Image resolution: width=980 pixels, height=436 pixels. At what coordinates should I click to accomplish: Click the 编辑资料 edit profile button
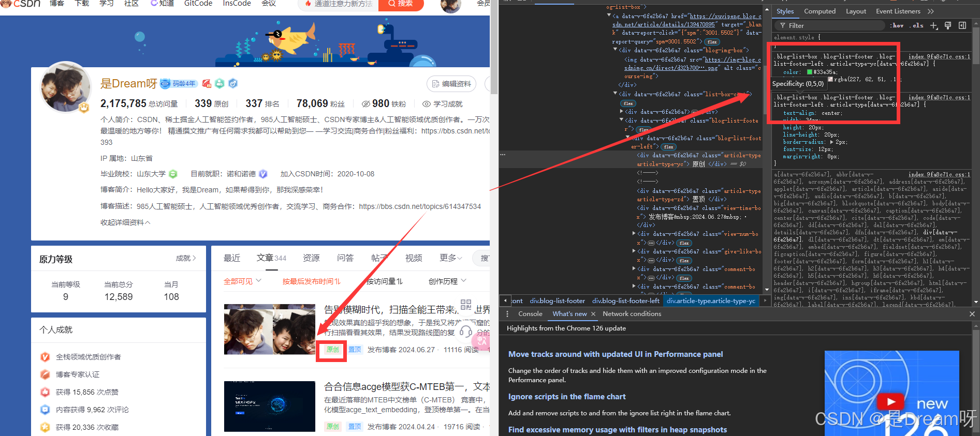coord(451,84)
